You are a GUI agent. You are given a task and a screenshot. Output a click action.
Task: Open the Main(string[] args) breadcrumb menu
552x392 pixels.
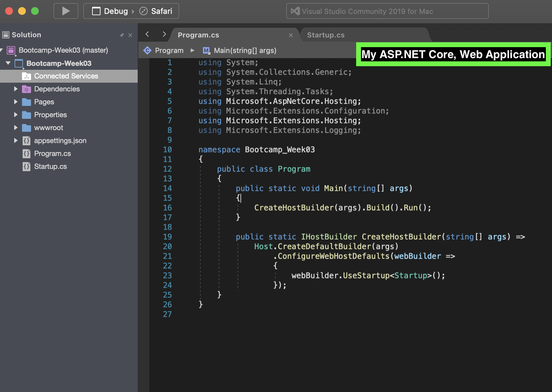coord(245,50)
